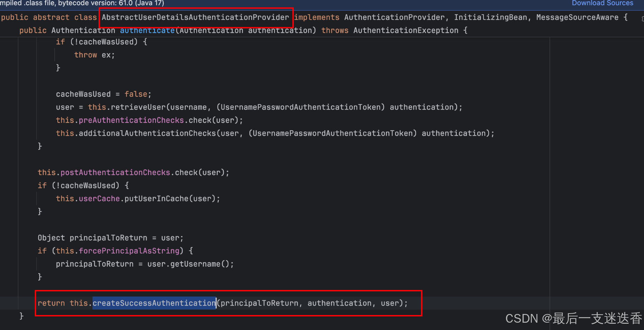Click the retrieveUser method call
The width and height of the screenshot is (644, 330).
(138, 107)
